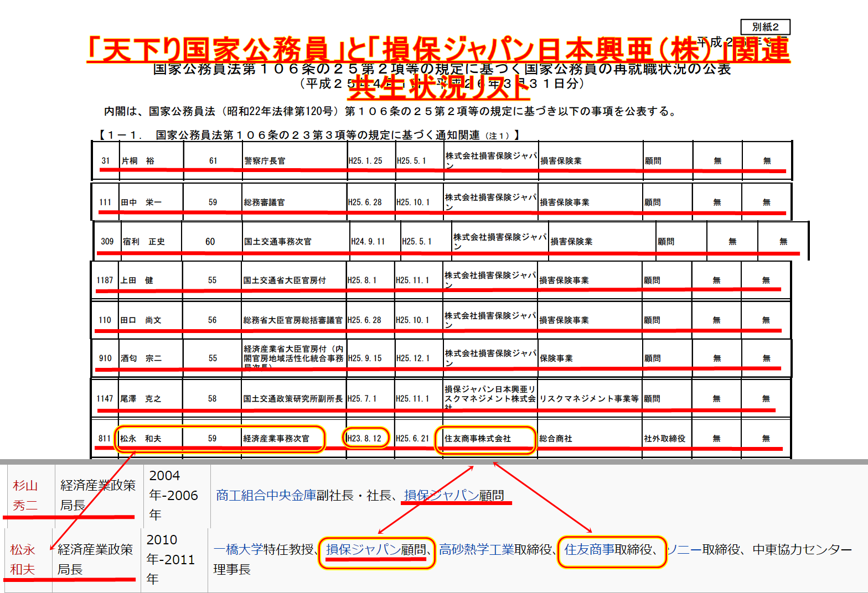The width and height of the screenshot is (868, 593).
Task: Open the red 松永和夫 name link
Action: (x=23, y=559)
